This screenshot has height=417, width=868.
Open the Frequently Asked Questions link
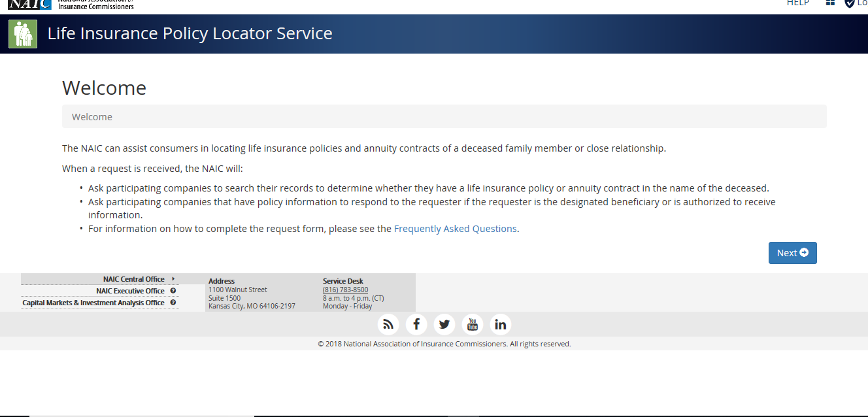point(455,229)
